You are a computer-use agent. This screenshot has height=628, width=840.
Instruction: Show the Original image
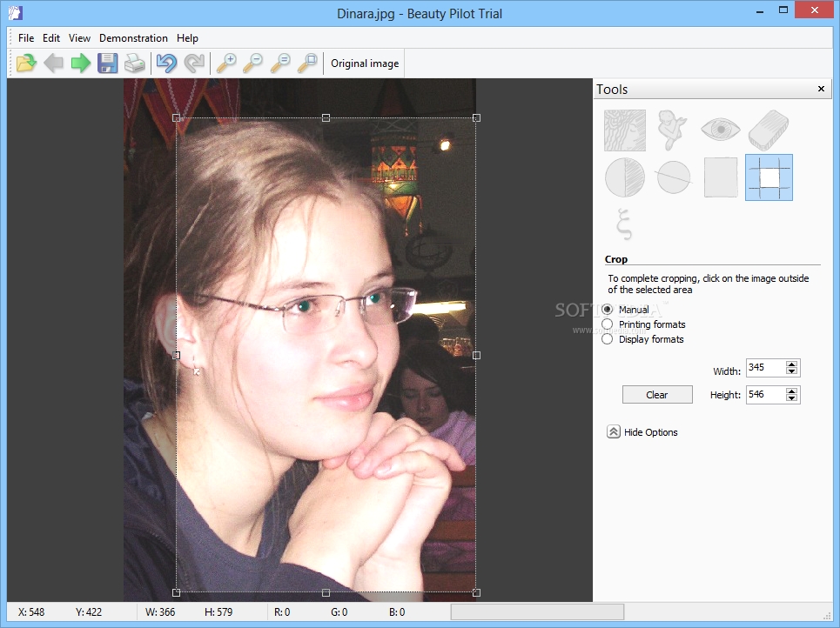pos(365,63)
